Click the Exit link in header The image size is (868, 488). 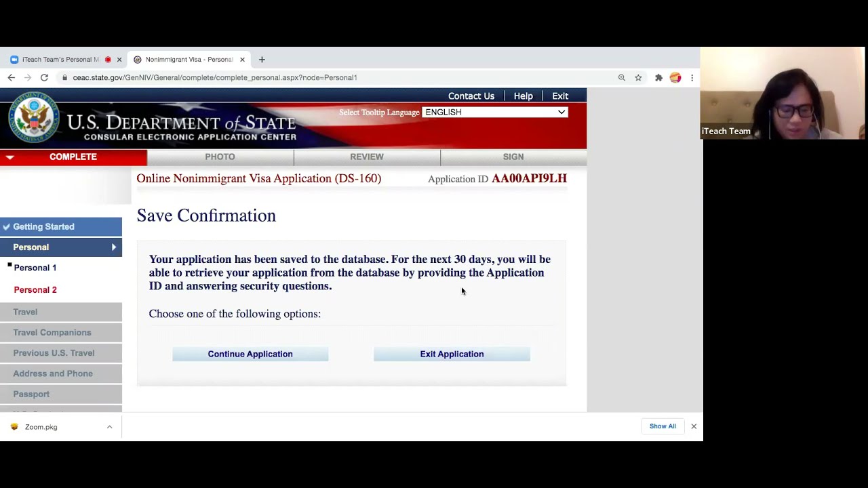560,96
